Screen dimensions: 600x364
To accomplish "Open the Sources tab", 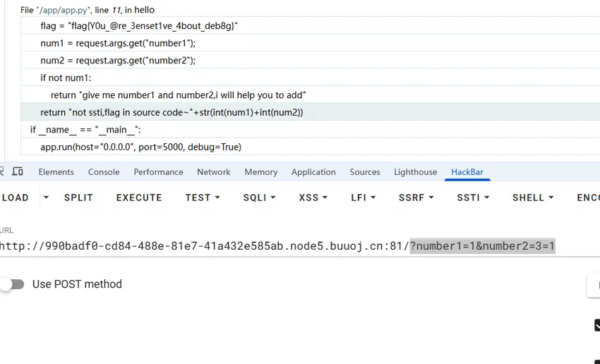I will 365,172.
